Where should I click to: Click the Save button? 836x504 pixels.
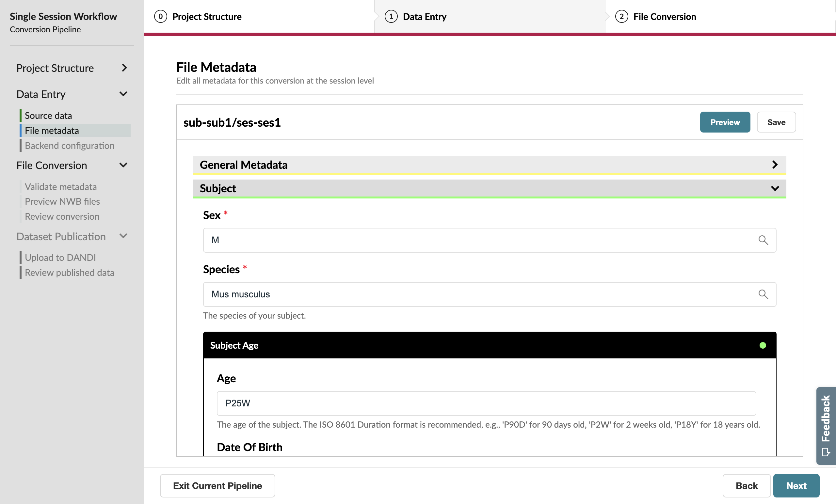point(776,122)
